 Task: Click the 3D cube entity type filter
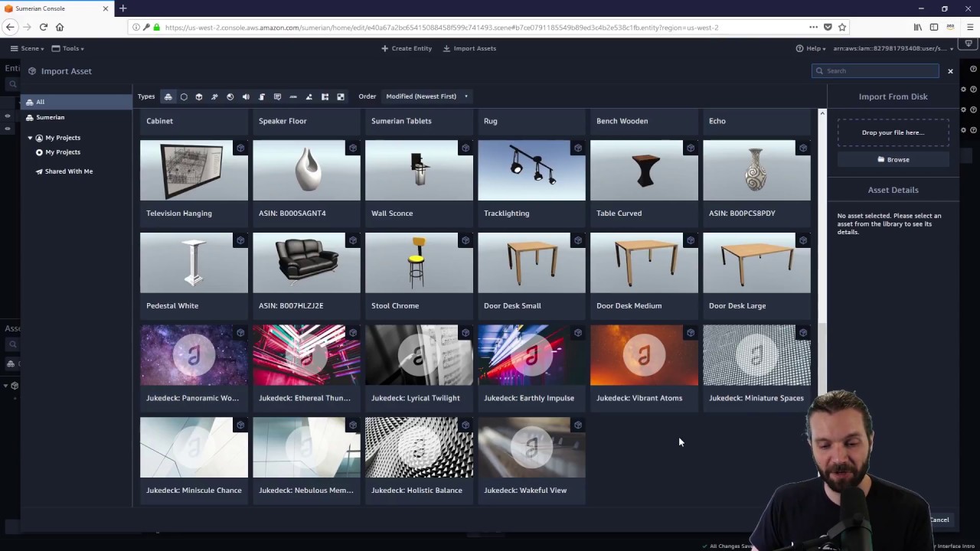199,96
